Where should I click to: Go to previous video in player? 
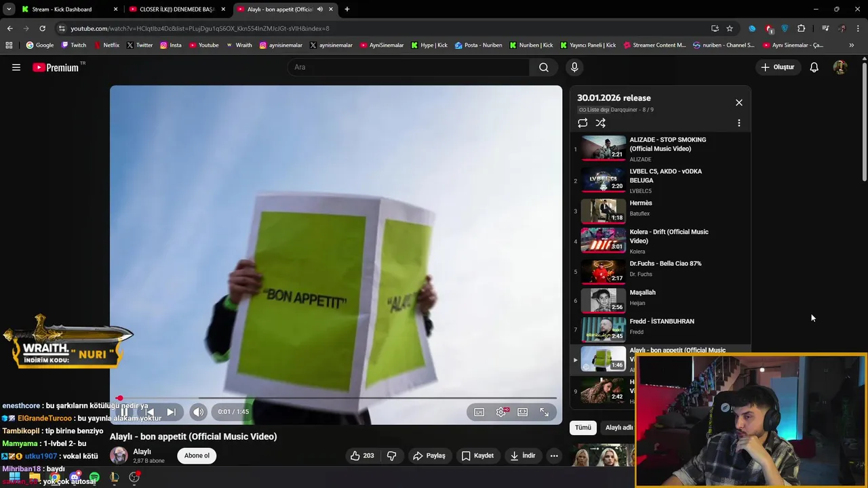pos(149,411)
